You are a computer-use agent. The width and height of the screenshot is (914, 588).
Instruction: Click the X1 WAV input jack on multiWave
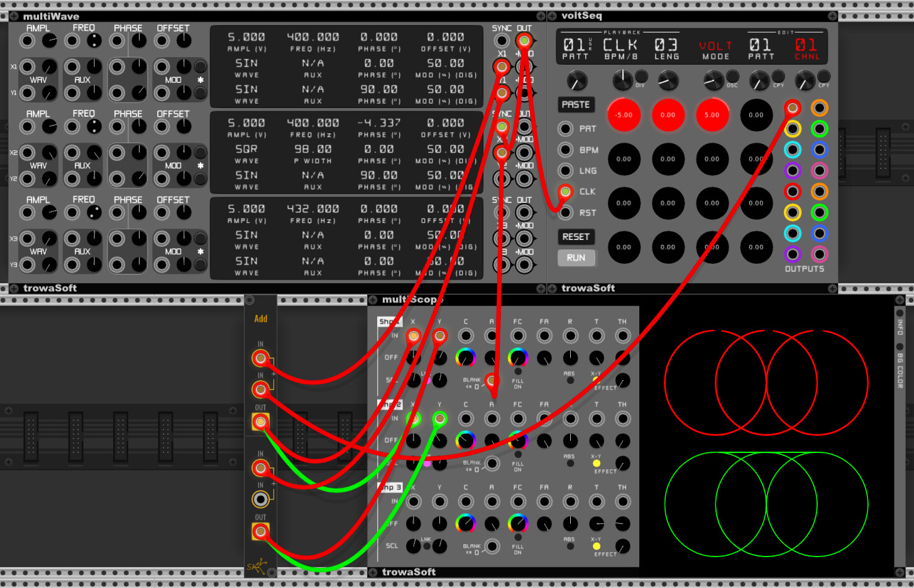click(x=27, y=67)
